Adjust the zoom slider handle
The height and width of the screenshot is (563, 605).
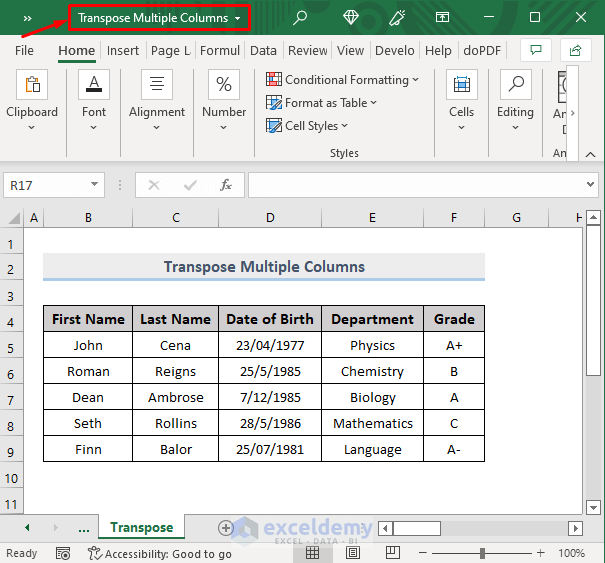tap(482, 553)
